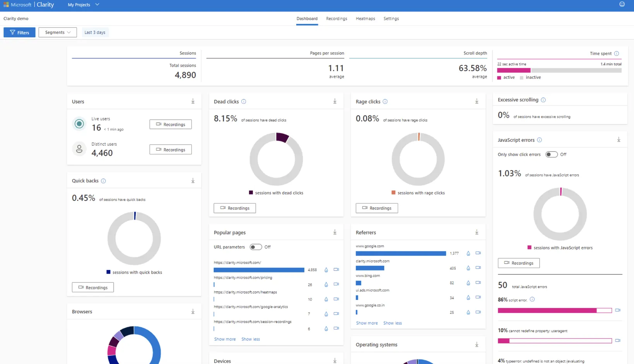Open the feedback smiley icon
The image size is (634, 364).
tap(622, 4)
